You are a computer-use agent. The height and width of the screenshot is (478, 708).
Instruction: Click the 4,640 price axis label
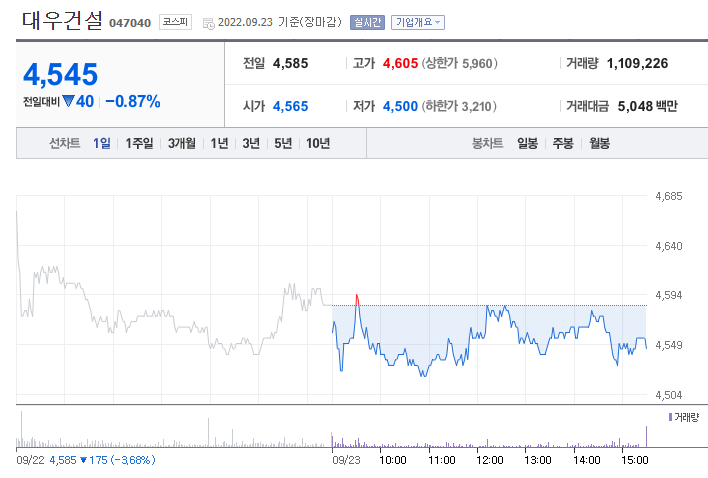click(x=669, y=246)
